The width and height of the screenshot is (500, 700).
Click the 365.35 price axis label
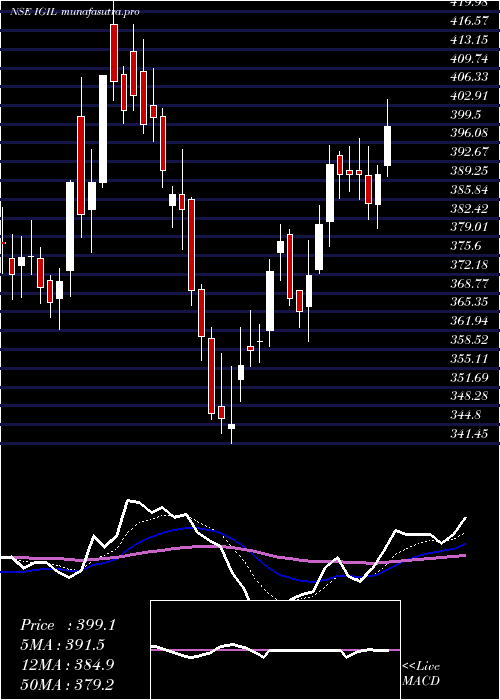471,302
